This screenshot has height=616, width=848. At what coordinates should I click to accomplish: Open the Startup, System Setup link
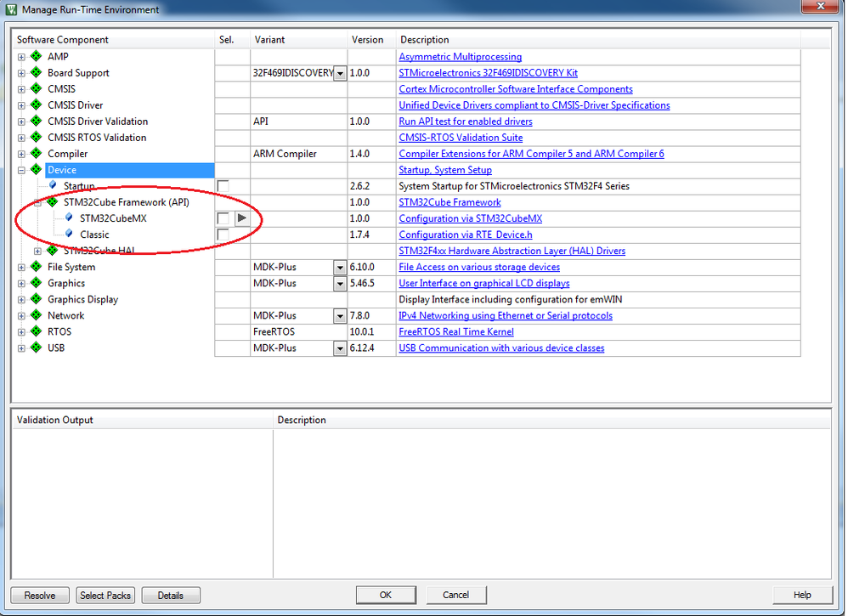tap(445, 171)
